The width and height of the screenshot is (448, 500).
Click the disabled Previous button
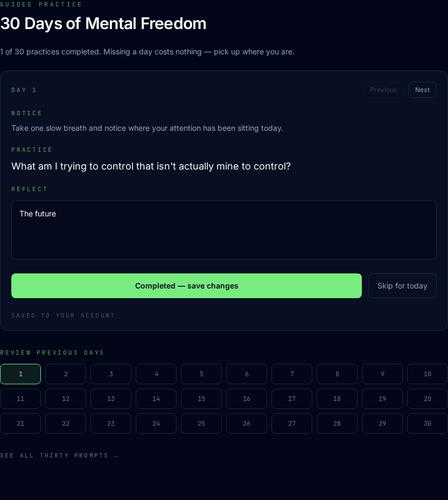(383, 90)
